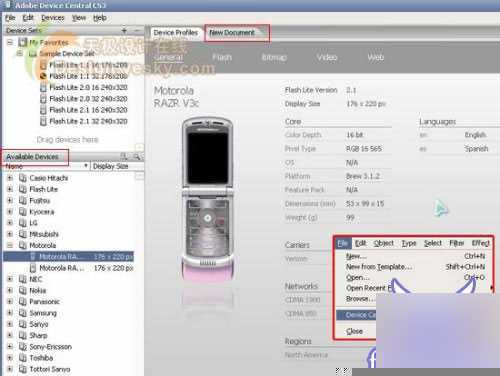Click the Motorola folder icon
This screenshot has width=500, height=376.
tap(23, 245)
